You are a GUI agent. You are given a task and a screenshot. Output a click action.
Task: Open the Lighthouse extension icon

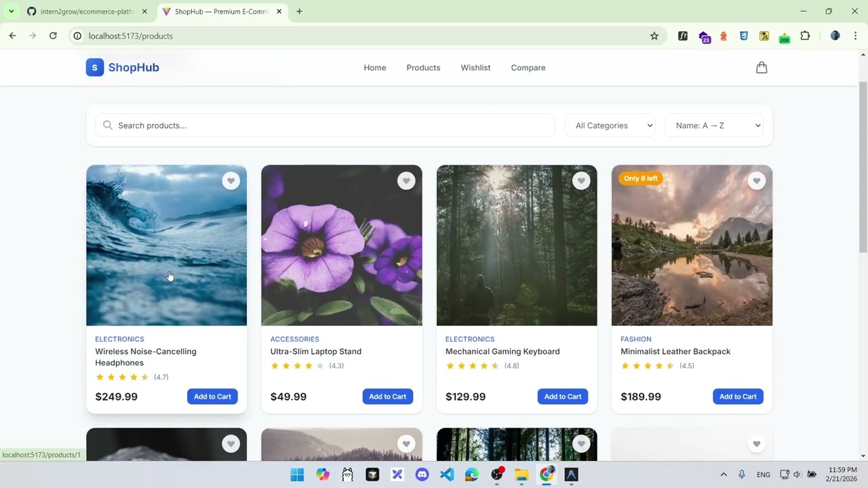(x=724, y=36)
